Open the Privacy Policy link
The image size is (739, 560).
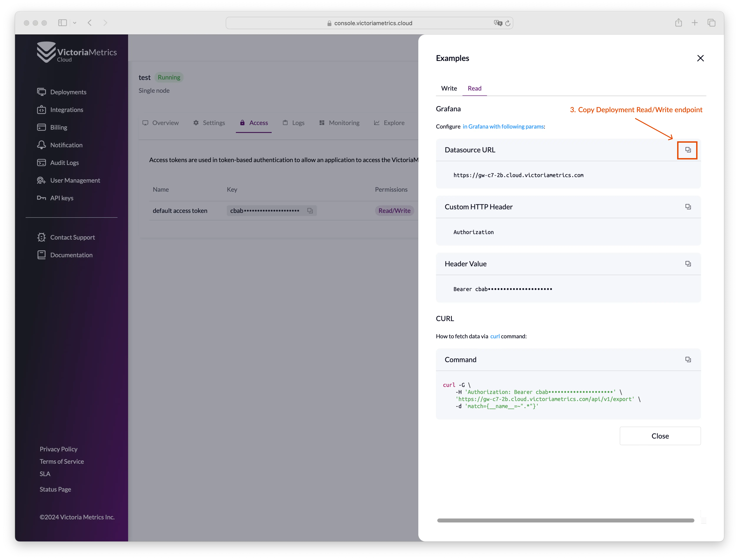(58, 449)
